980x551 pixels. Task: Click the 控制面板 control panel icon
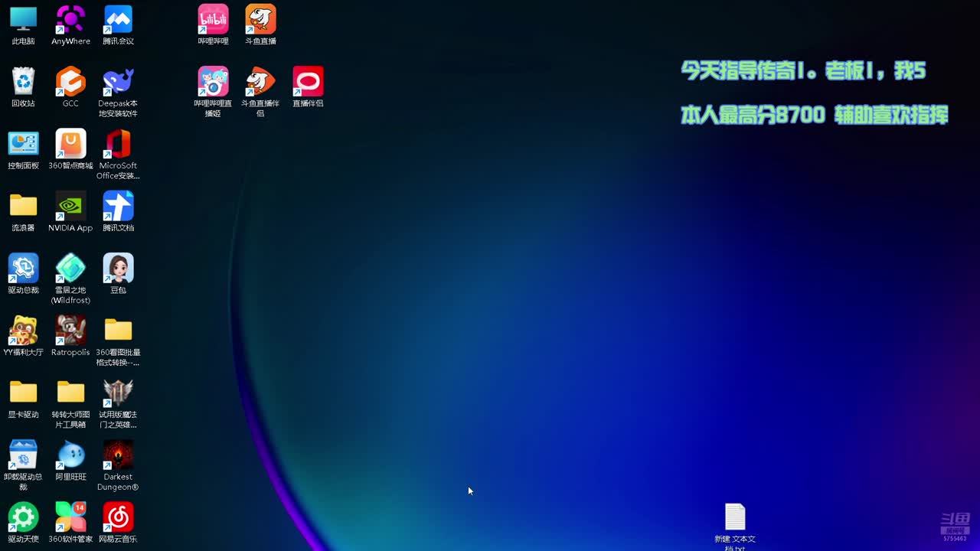(x=23, y=144)
